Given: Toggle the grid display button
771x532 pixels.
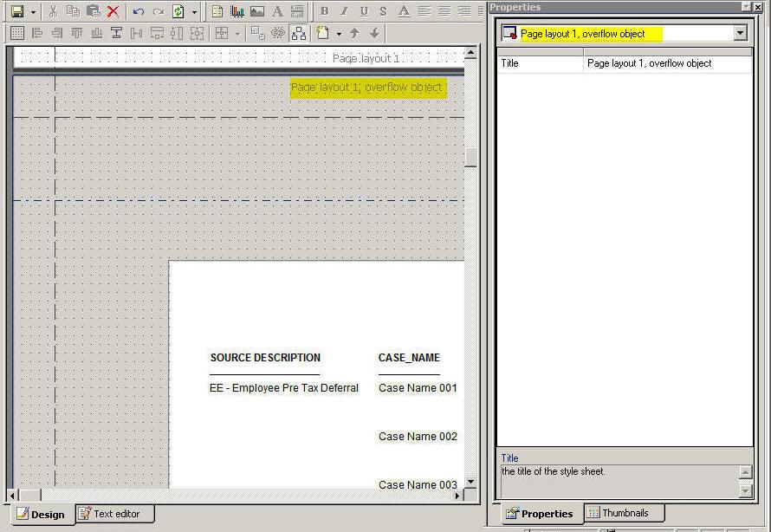Looking at the screenshot, I should [16, 33].
